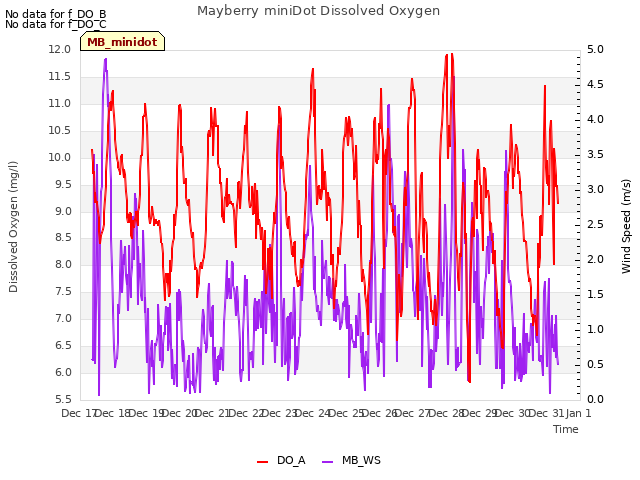Screen dimensions: 640x480
Task: Click the purple MB_WS legend line swatch
Action: tap(328, 462)
